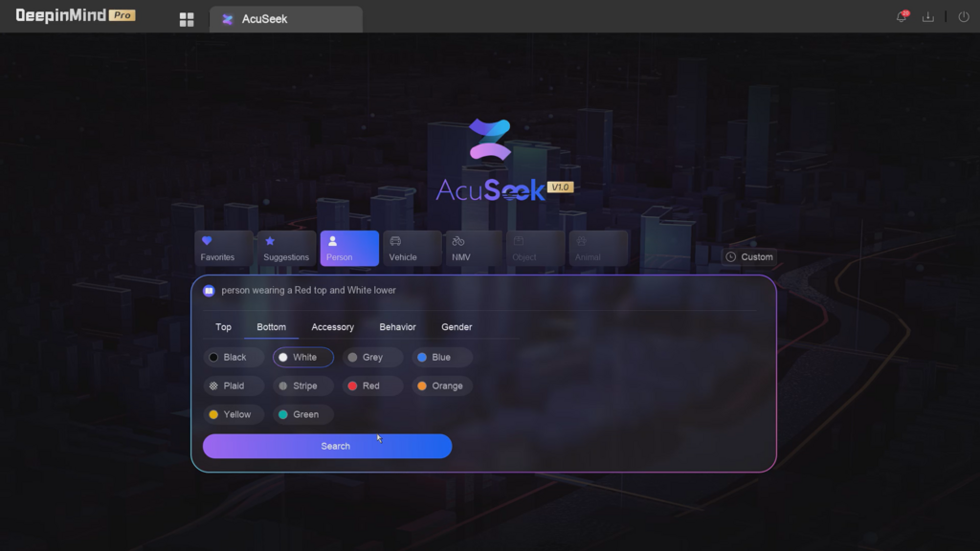Open the Custom time selector
Viewport: 980px width, 551px height.
pyautogui.click(x=748, y=256)
